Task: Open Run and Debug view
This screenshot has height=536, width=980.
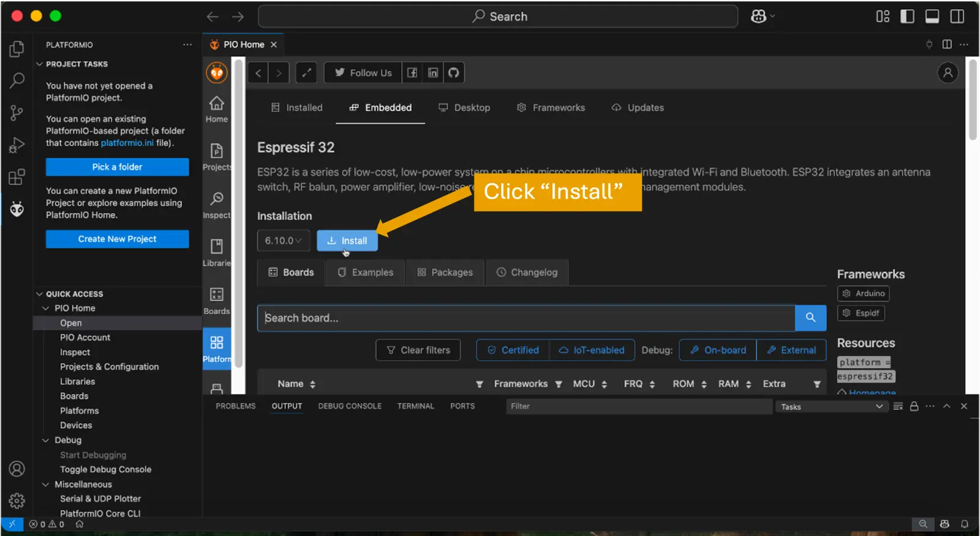Action: 17,145
